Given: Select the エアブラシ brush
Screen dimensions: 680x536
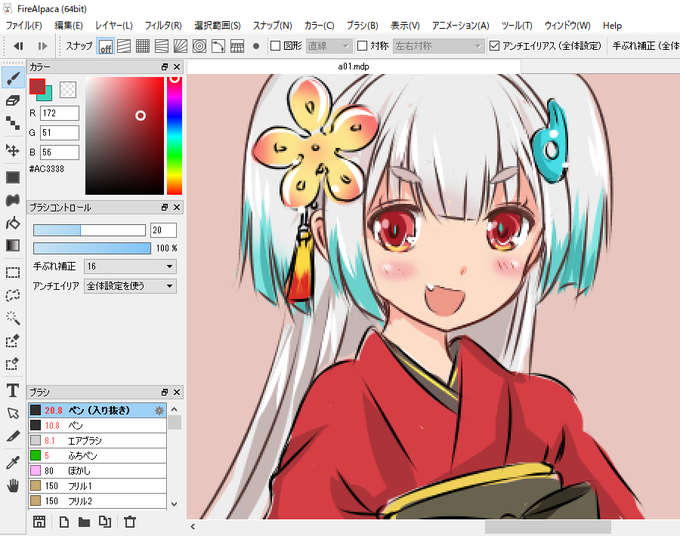Looking at the screenshot, I should [x=98, y=441].
